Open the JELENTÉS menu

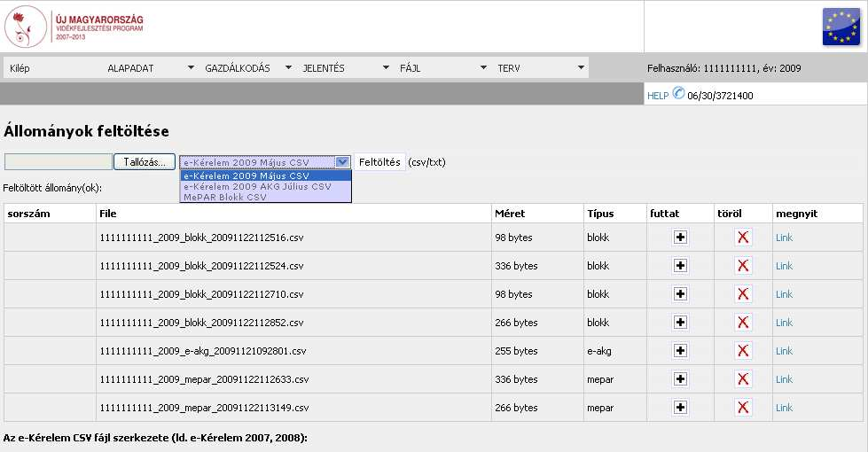[x=324, y=68]
